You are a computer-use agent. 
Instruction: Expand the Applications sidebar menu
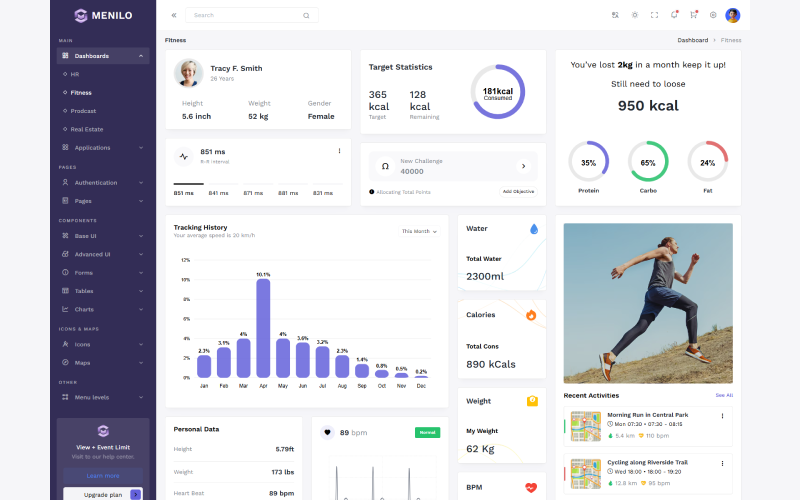(103, 147)
